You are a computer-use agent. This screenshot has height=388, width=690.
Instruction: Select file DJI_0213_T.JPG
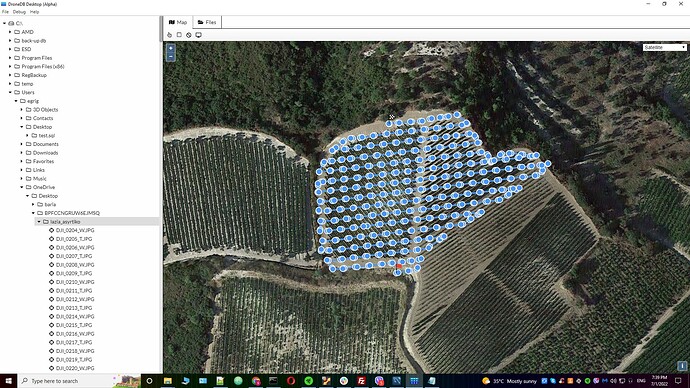pyautogui.click(x=74, y=308)
